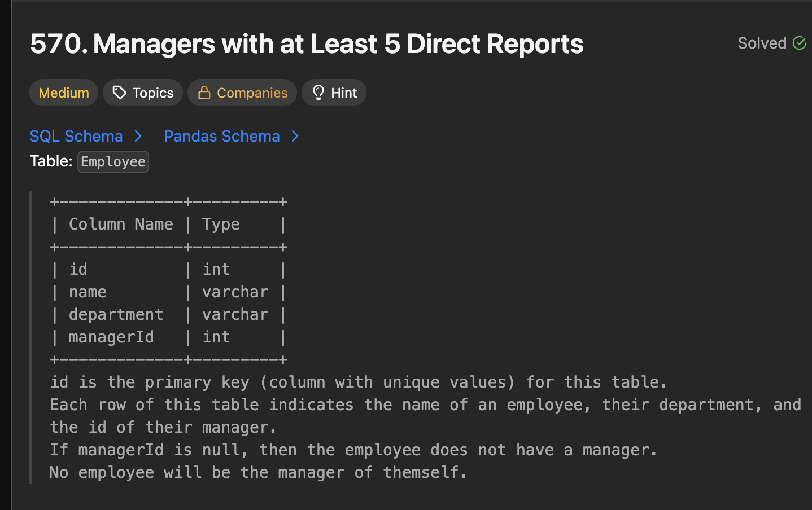The height and width of the screenshot is (510, 812).
Task: Click the 'Table:' label
Action: (51, 161)
